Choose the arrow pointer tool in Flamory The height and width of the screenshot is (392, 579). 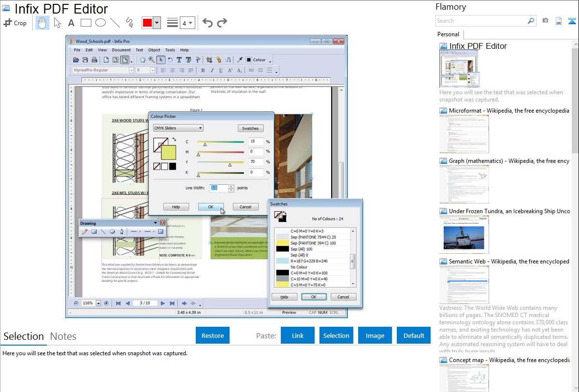(57, 23)
